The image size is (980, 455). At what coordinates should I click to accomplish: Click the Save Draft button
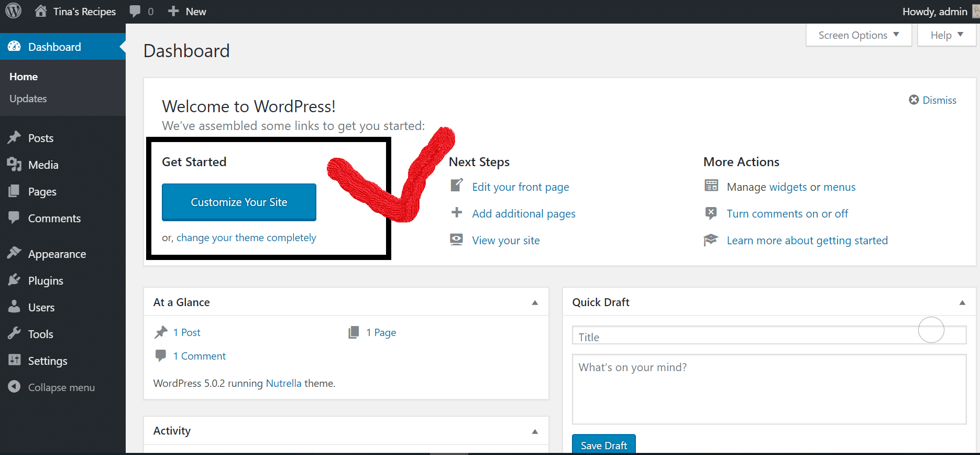point(604,445)
